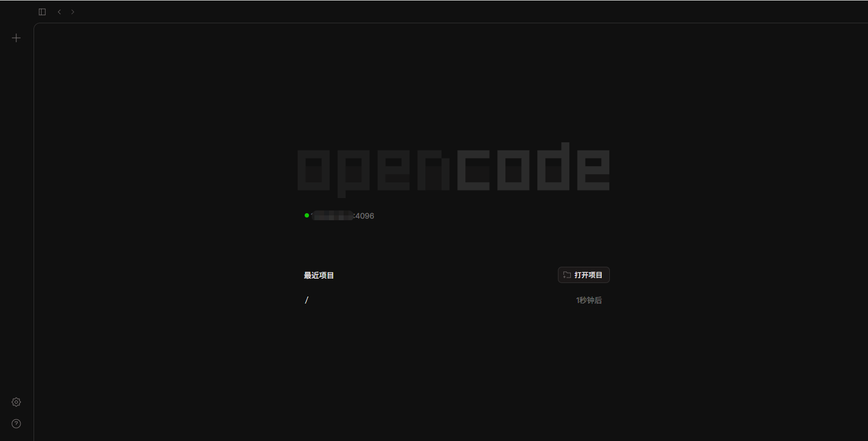Viewport: 868px width, 441px height.
Task: Click the 打开项目 button
Action: point(583,275)
